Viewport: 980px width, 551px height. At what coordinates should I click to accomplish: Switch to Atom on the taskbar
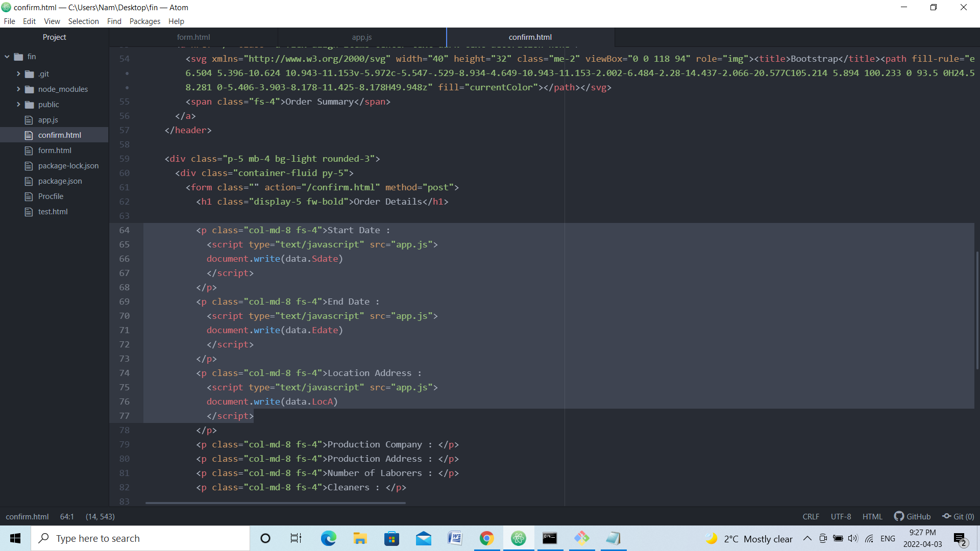(519, 538)
